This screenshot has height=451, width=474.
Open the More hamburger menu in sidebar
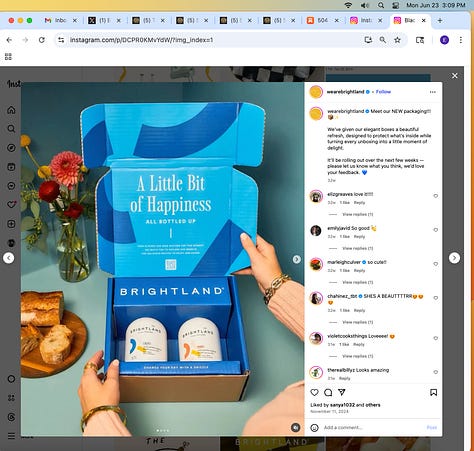11,436
